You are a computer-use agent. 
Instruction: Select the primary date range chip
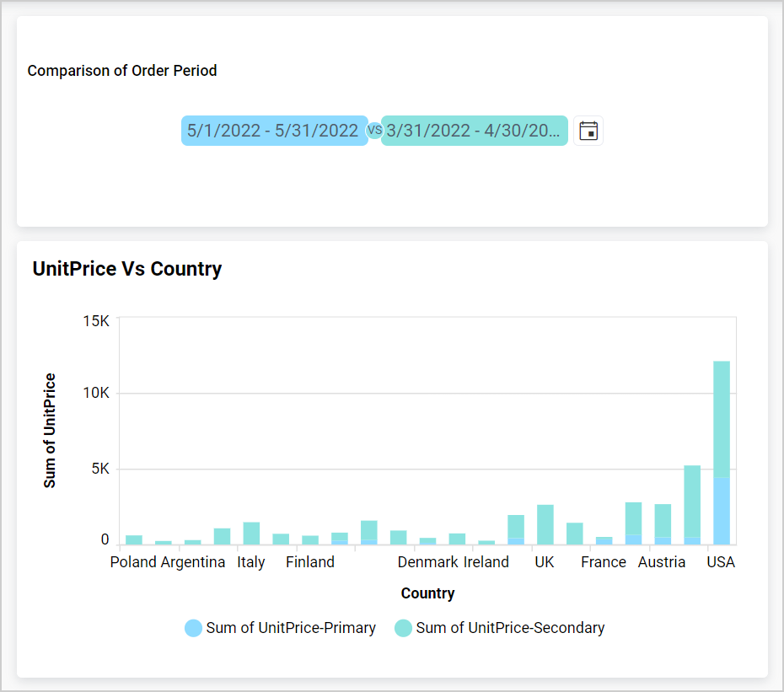pyautogui.click(x=274, y=130)
